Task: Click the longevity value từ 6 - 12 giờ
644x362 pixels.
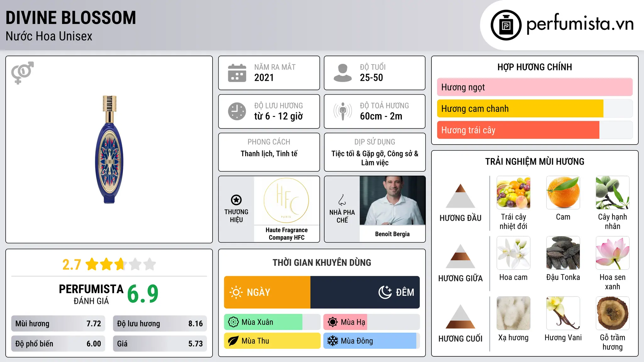Action: pos(279,116)
